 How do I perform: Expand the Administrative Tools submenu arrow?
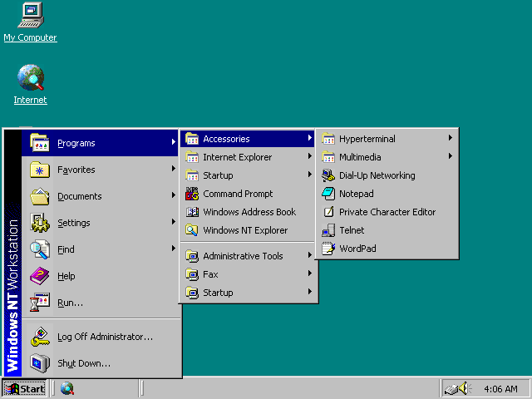(x=310, y=255)
